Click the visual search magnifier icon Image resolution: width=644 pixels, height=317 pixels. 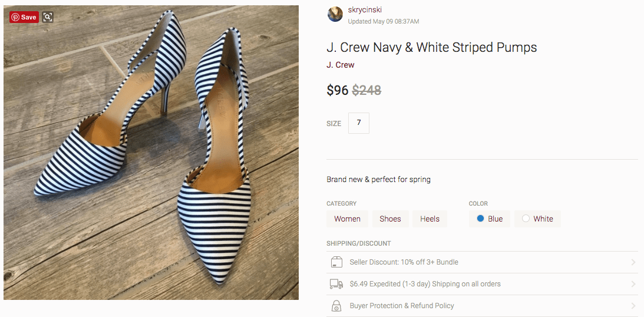coord(48,17)
